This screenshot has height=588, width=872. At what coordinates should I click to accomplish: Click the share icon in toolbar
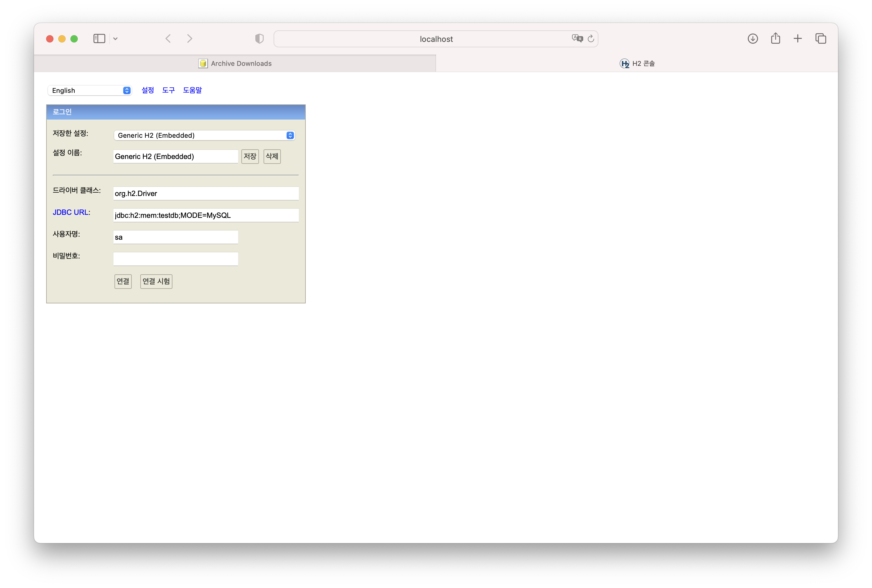point(775,39)
